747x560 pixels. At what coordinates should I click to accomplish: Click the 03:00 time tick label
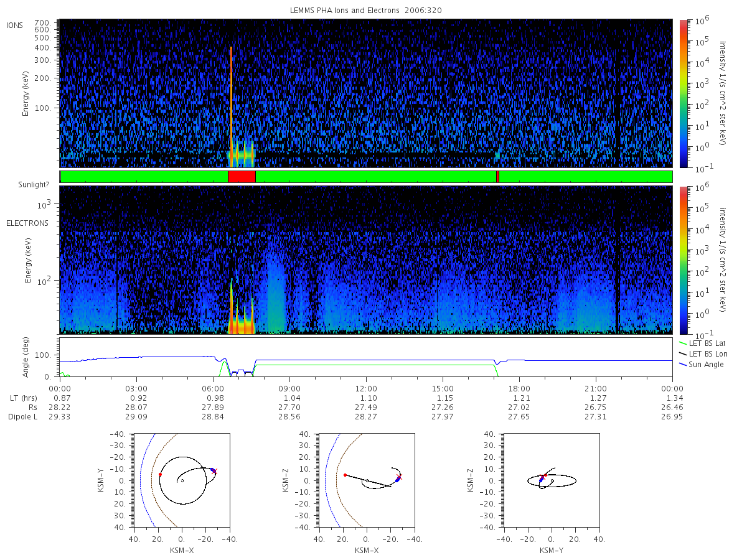pos(136,388)
